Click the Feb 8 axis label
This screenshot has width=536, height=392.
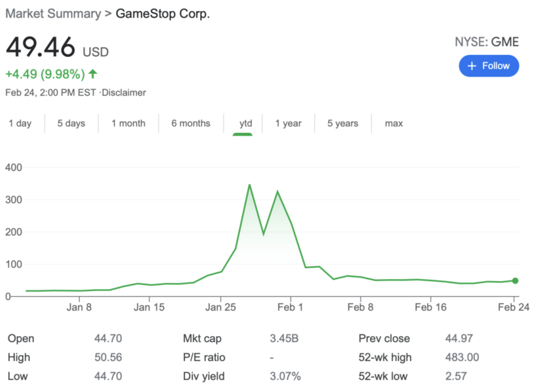point(360,307)
